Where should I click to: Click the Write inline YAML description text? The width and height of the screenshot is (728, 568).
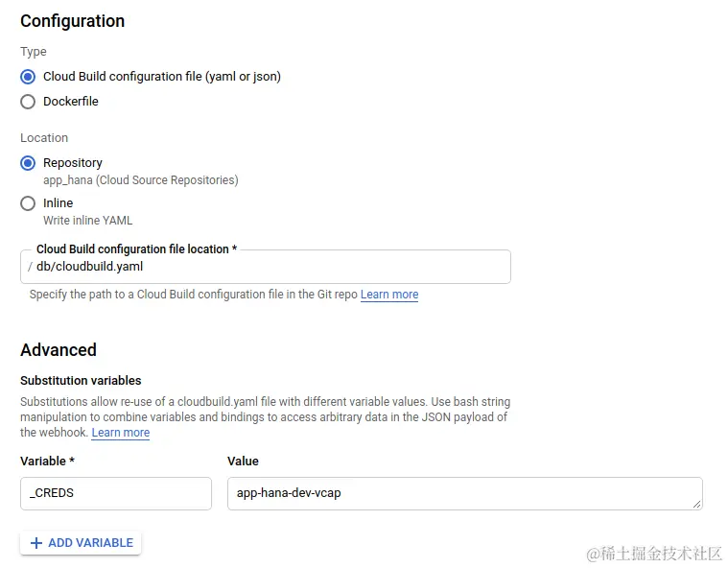pyautogui.click(x=88, y=221)
